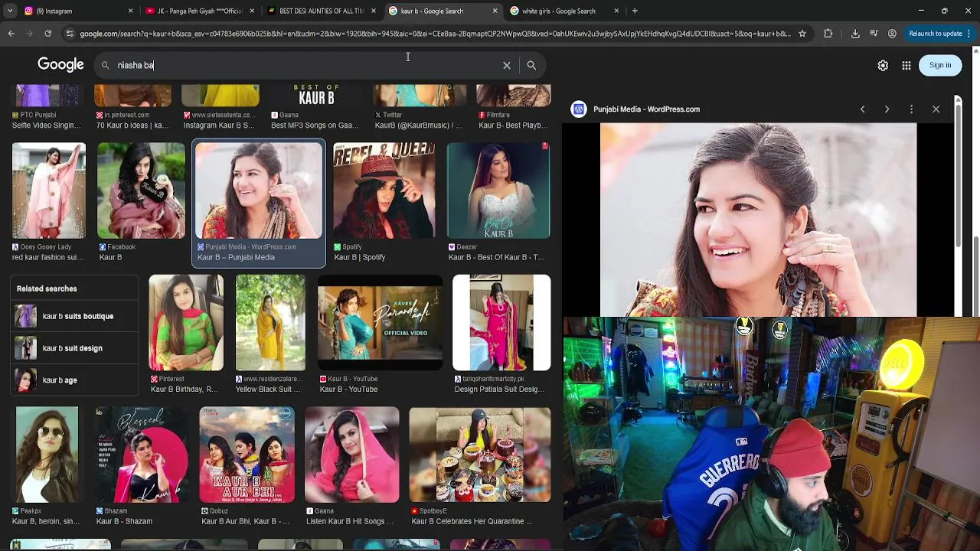
Task: Click the Sign in button
Action: [940, 65]
